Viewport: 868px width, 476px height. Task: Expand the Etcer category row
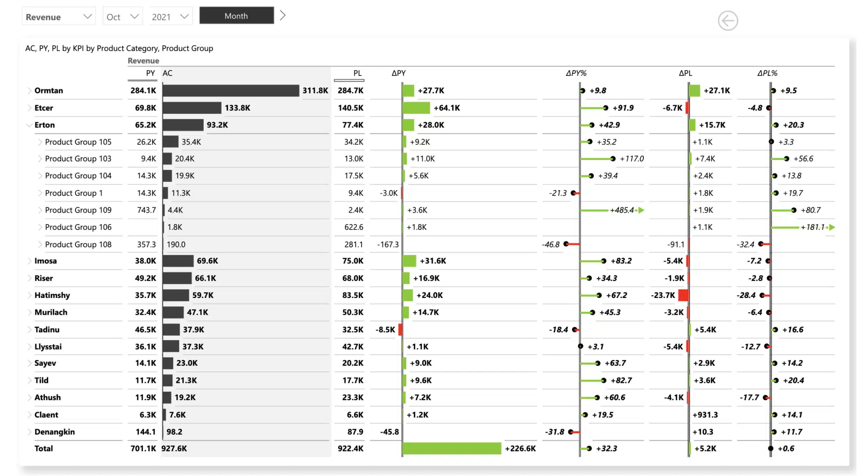pyautogui.click(x=29, y=108)
